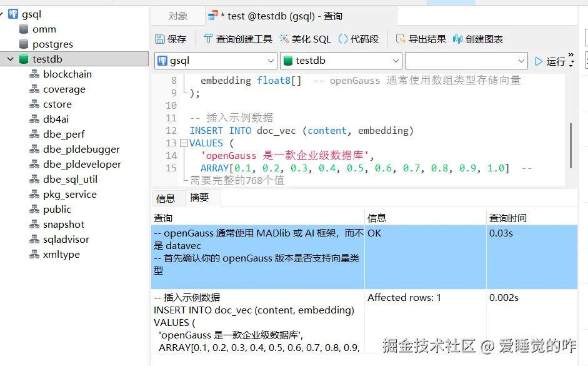
Task: Switch to the 对象 tab
Action: pyautogui.click(x=177, y=16)
